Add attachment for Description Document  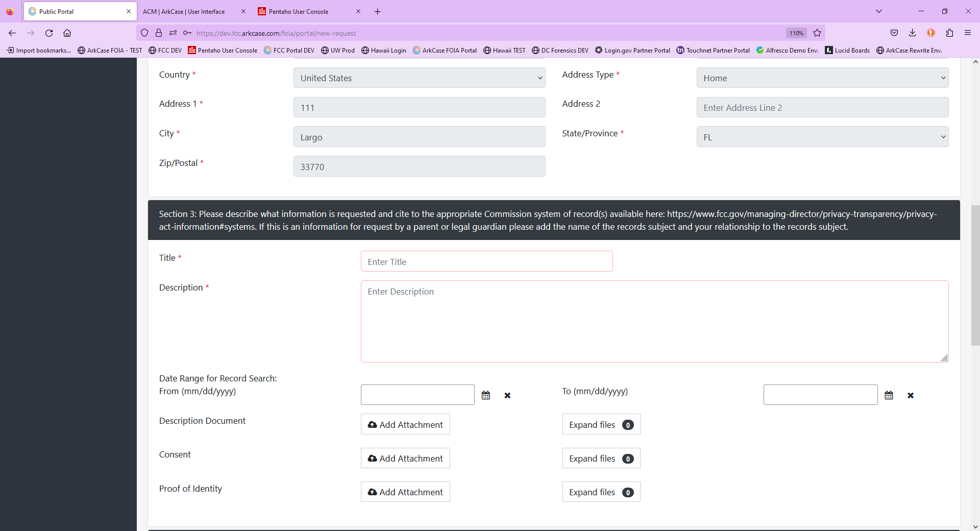pos(405,424)
